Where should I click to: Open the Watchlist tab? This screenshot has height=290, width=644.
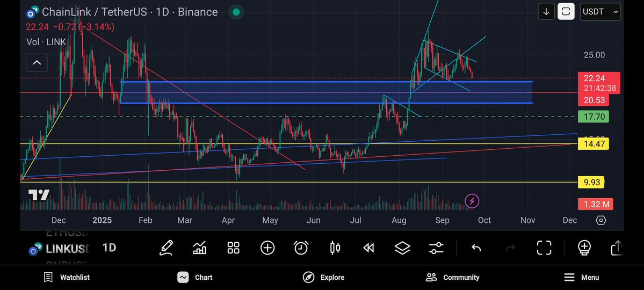click(67, 277)
